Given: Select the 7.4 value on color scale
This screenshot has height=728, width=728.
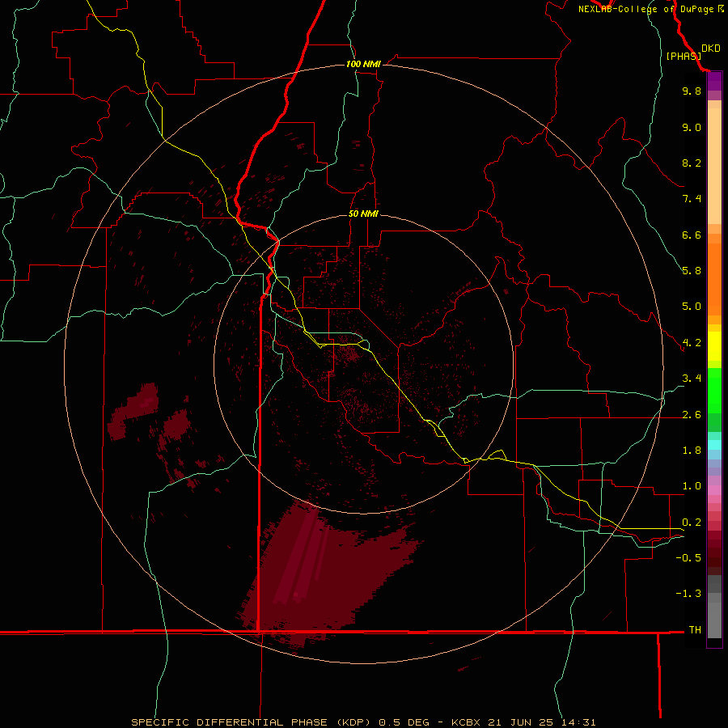Looking at the screenshot, I should 692,199.
